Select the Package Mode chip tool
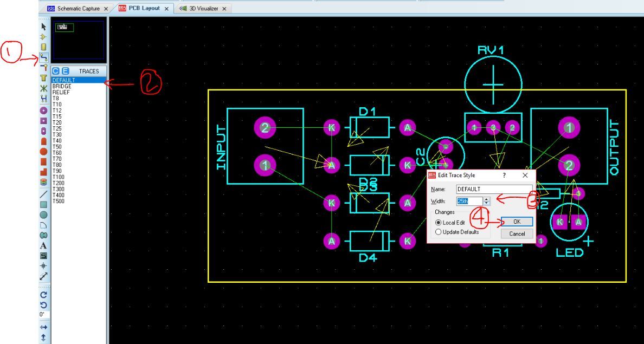The height and width of the screenshot is (344, 644). pyautogui.click(x=43, y=47)
